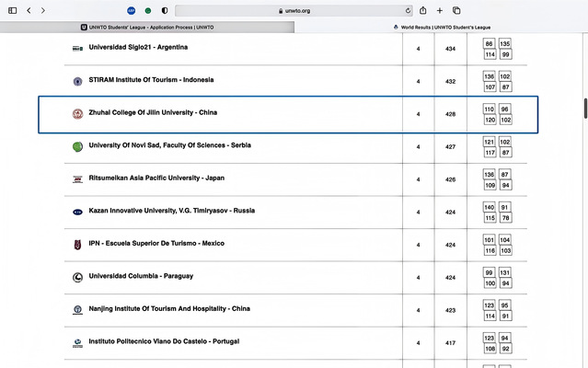Go back to previous page
Screen dimensions: 588x368
coord(29,10)
